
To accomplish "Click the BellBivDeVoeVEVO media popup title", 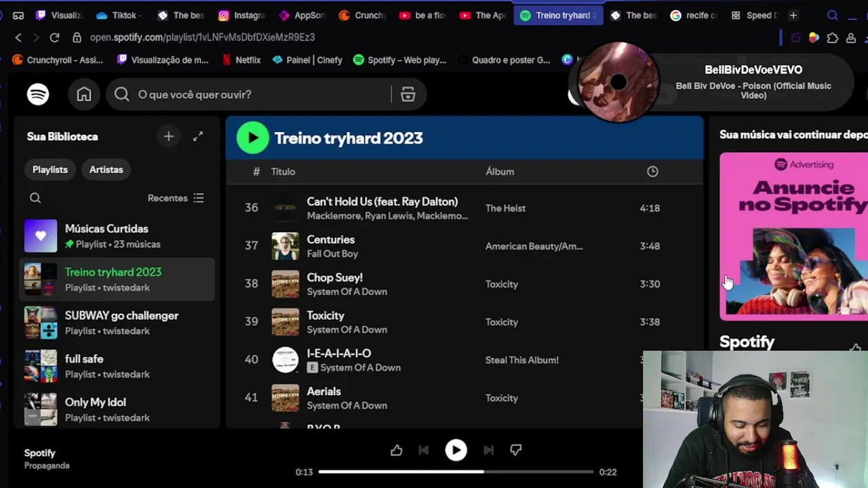I will (753, 70).
